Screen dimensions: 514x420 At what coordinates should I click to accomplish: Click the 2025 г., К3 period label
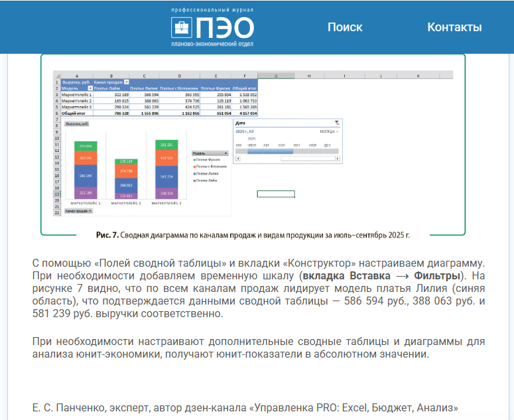click(245, 131)
